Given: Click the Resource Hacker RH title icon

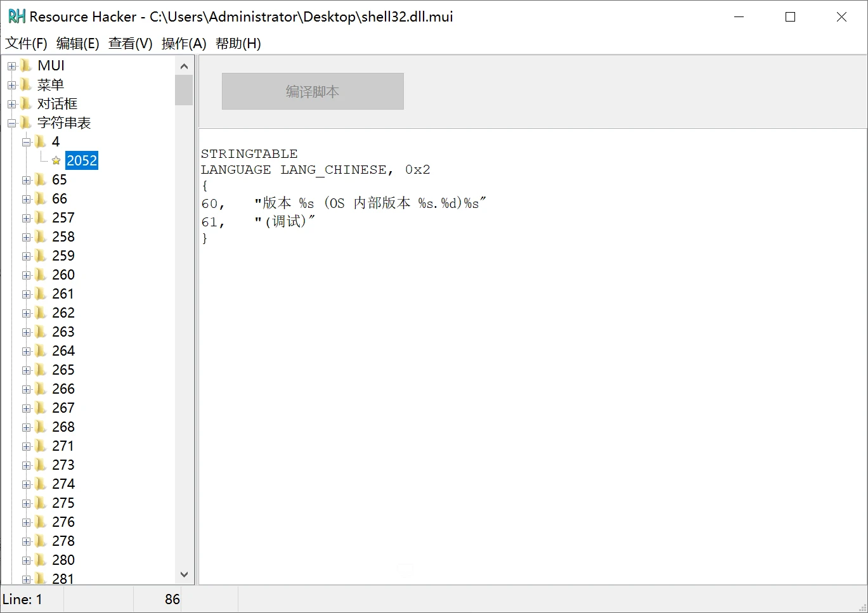Looking at the screenshot, I should [x=16, y=16].
